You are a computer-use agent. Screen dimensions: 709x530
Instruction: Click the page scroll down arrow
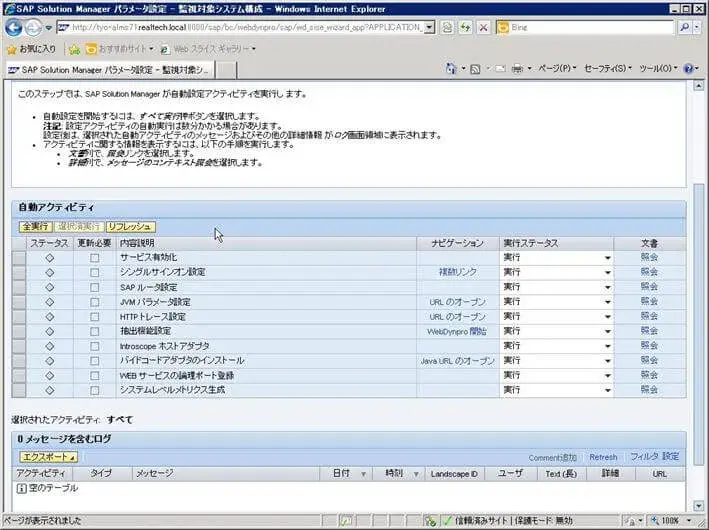699,506
